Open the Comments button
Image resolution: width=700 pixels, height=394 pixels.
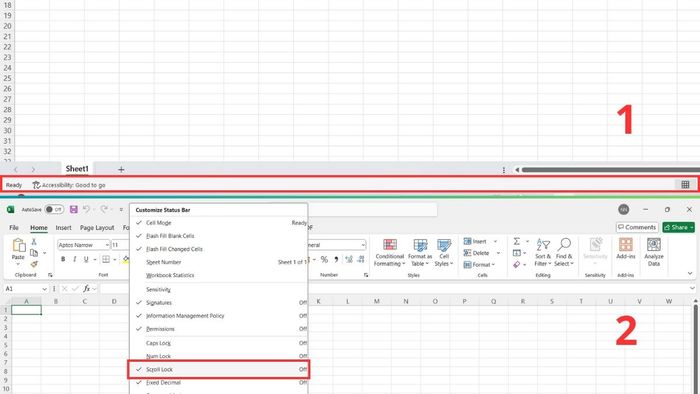coord(637,227)
